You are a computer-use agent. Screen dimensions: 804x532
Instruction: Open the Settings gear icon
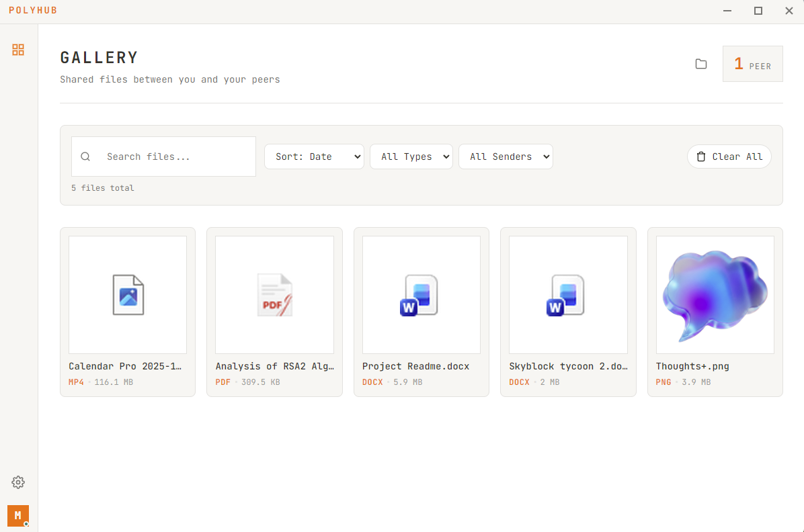(18, 482)
